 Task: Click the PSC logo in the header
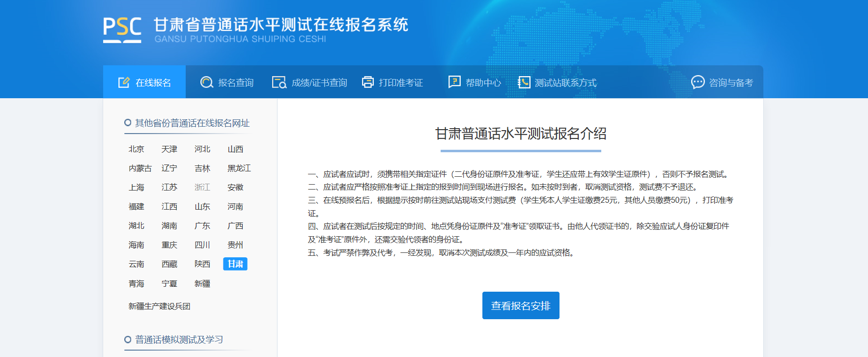pyautogui.click(x=122, y=30)
